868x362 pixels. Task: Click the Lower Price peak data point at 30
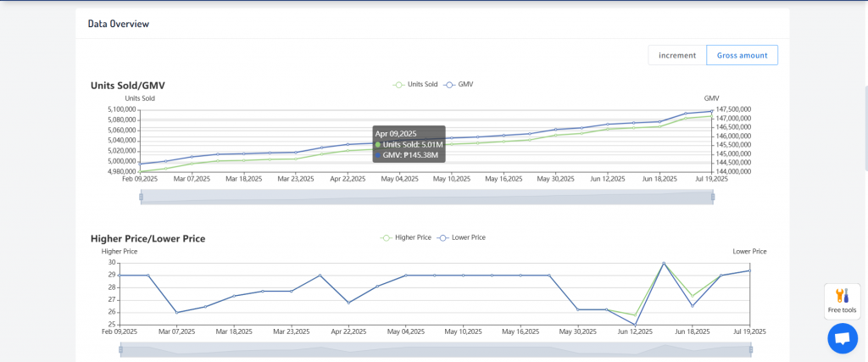[x=664, y=264]
